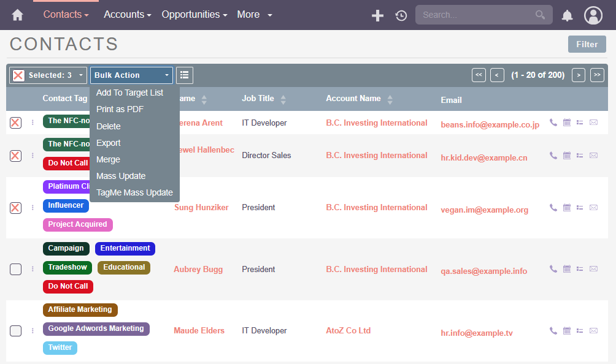616x364 pixels.
Task: Tick the Maude Elders row checkbox
Action: pyautogui.click(x=16, y=331)
